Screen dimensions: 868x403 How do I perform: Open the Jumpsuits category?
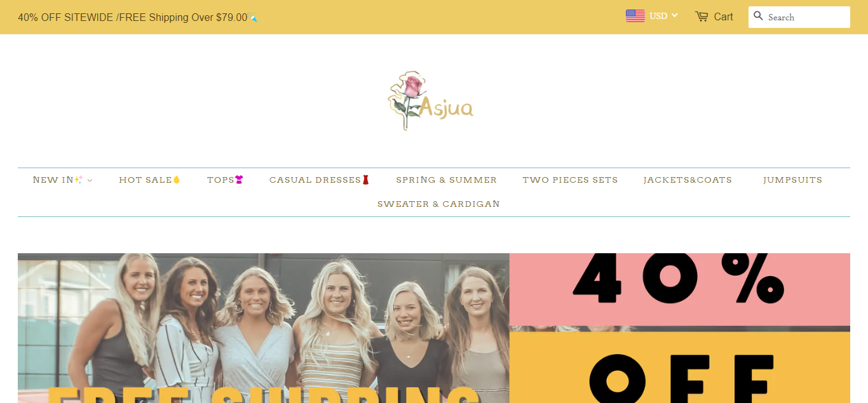[792, 180]
